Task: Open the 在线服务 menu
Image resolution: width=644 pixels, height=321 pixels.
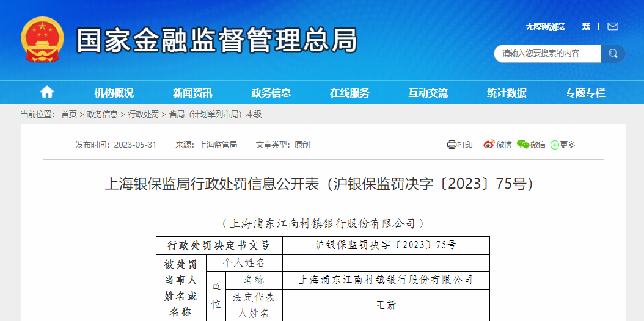Action: tap(349, 93)
